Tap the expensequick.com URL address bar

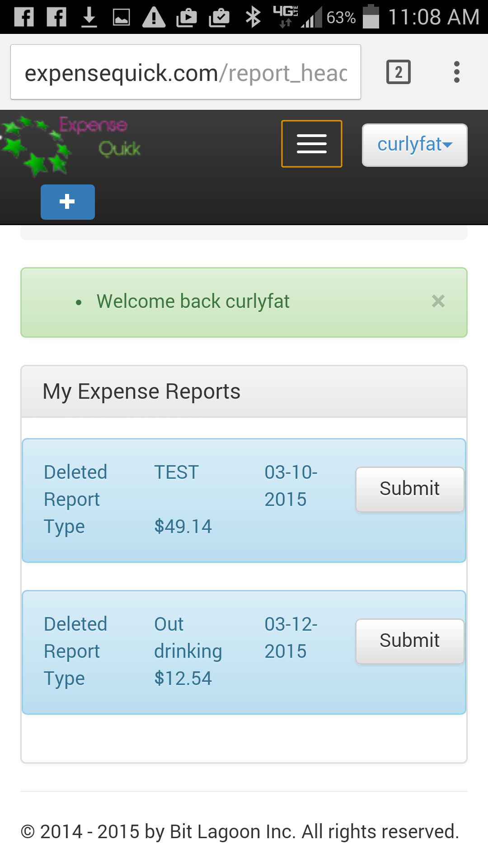click(x=185, y=72)
